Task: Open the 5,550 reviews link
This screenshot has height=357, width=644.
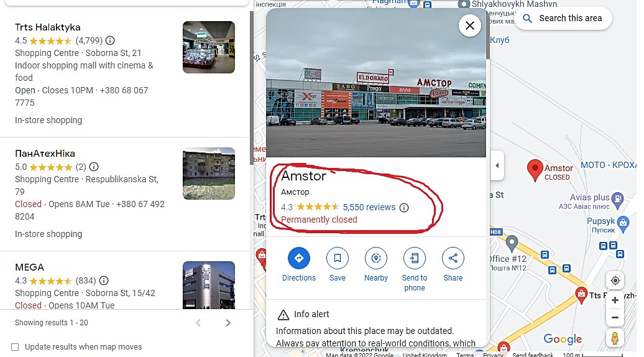Action: coord(369,208)
